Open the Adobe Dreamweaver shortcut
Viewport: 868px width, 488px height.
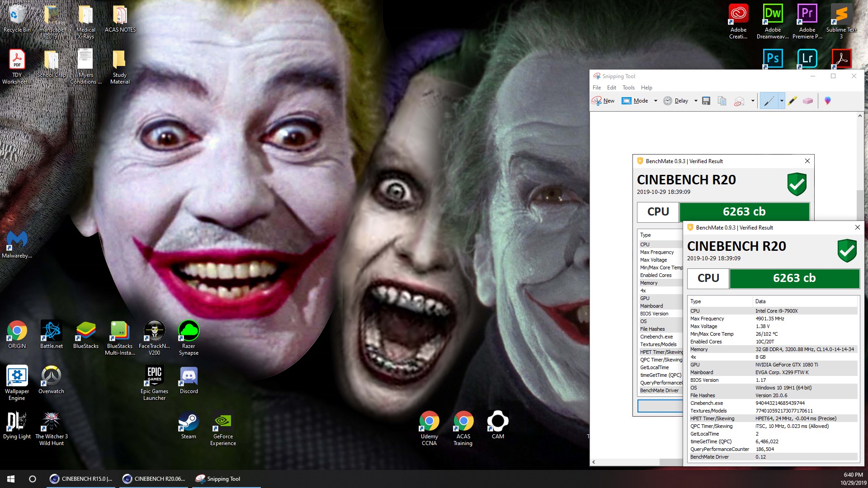[773, 22]
